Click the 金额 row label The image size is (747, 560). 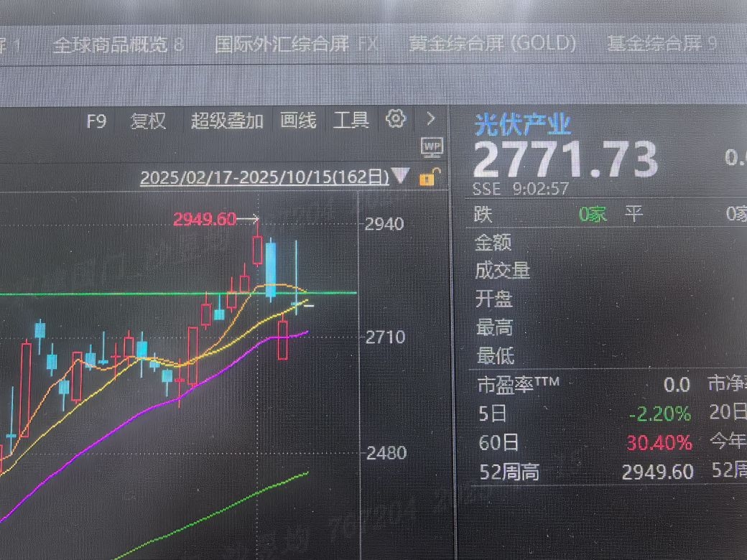tap(493, 243)
